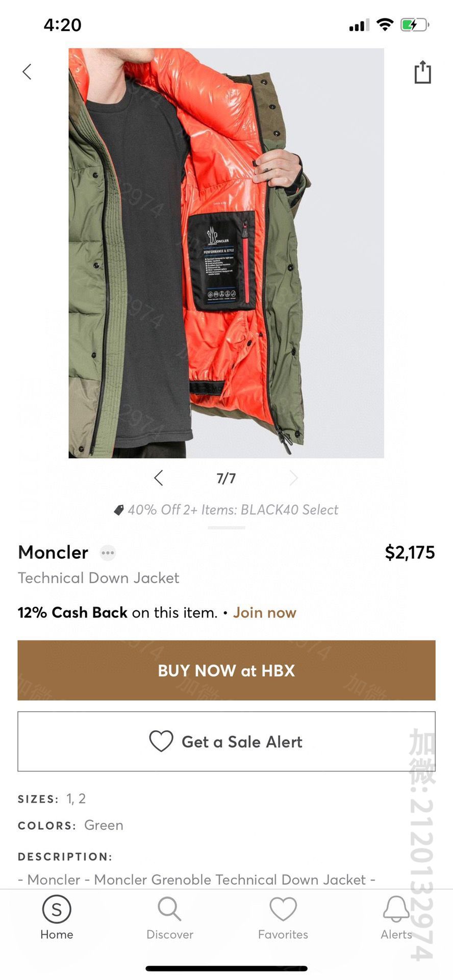Tap the back arrow at top left
Viewport: 453px width, 980px height.
coord(27,72)
